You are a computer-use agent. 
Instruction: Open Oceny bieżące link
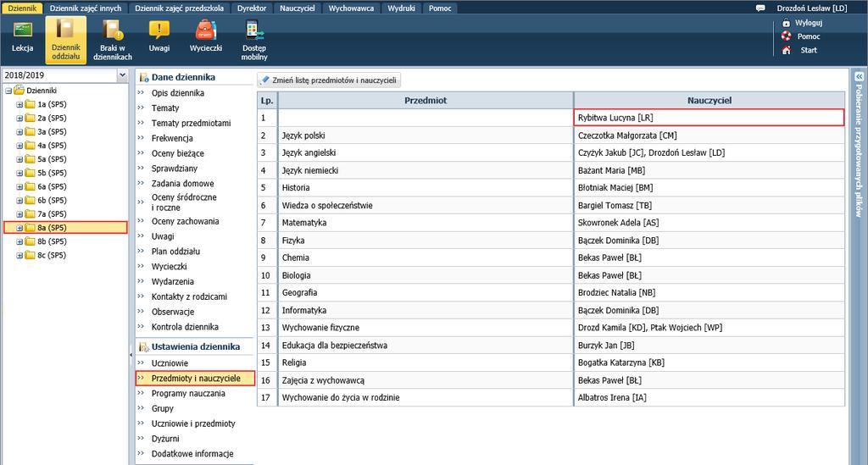coord(178,153)
